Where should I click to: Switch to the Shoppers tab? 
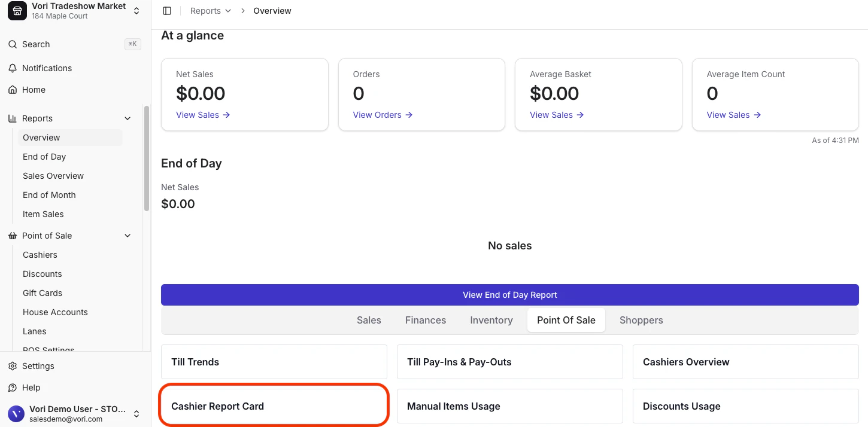pyautogui.click(x=641, y=321)
